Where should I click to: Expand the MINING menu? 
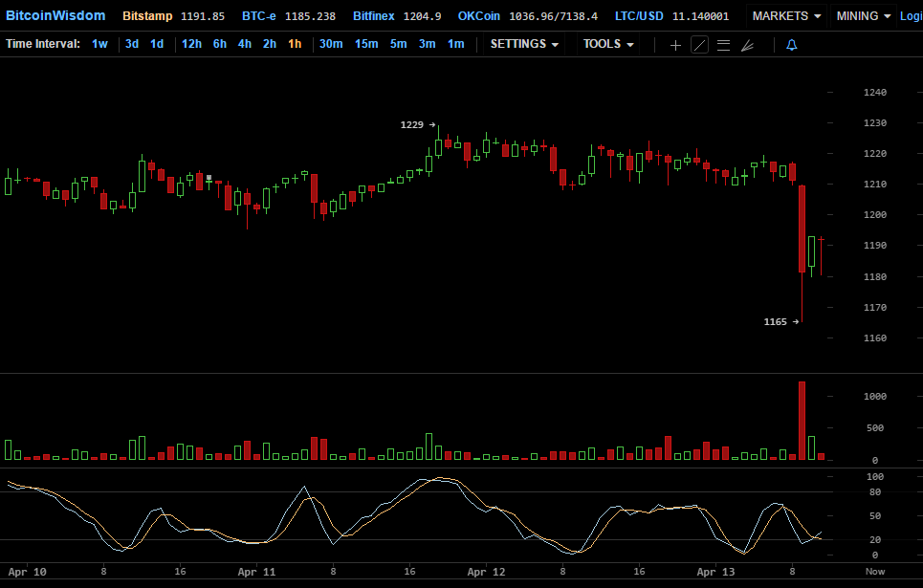pos(863,16)
